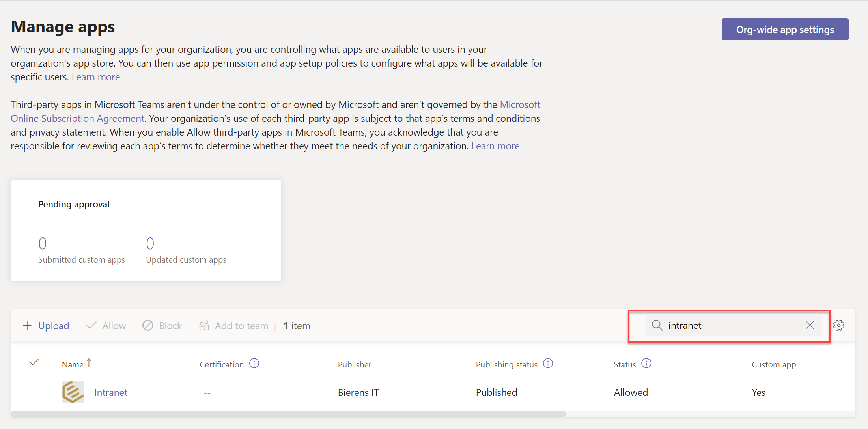Click the Intranet app logo thumbnail
868x429 pixels.
click(73, 392)
